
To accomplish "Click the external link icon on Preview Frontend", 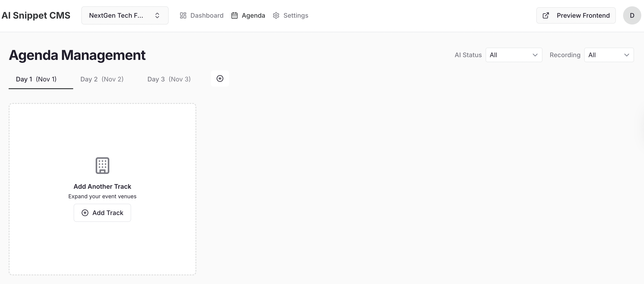I will pyautogui.click(x=546, y=15).
